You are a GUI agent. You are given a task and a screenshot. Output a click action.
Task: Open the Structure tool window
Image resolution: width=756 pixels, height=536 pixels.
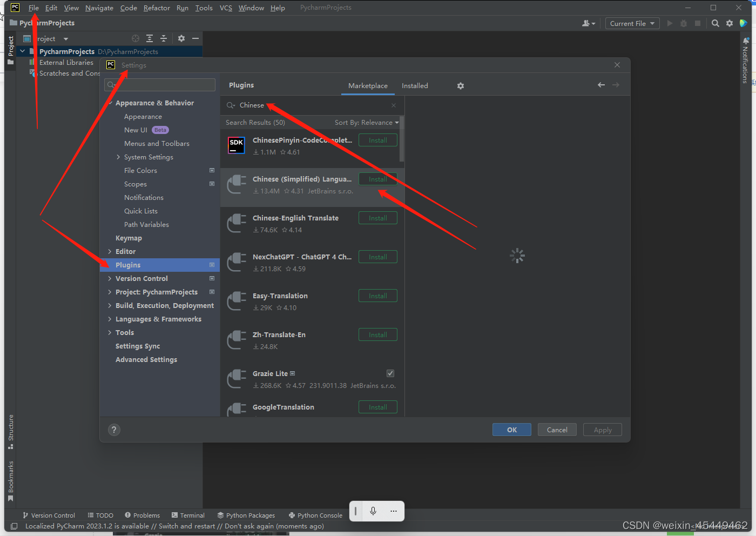pos(10,431)
